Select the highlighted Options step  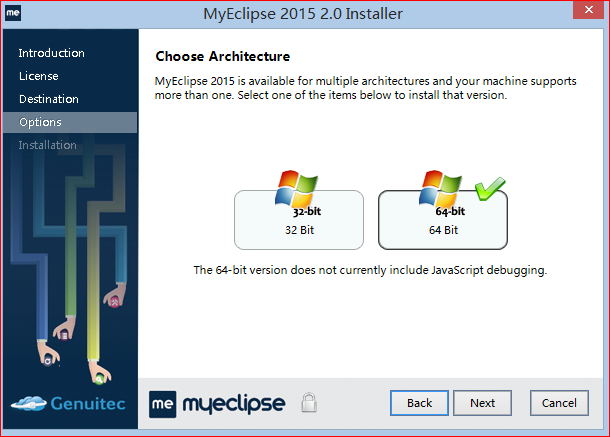70,122
